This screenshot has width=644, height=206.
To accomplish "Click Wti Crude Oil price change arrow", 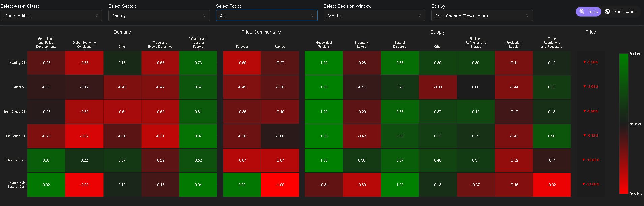I will 585,136.
